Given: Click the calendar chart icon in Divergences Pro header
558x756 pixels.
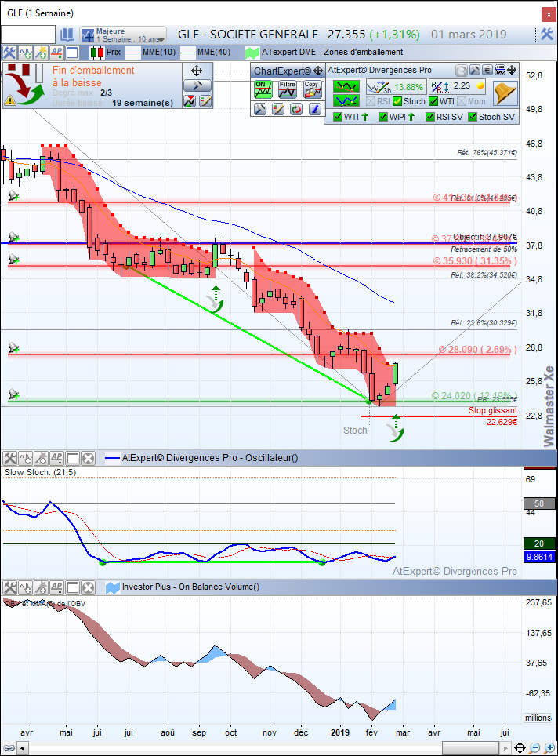Looking at the screenshot, I should (x=500, y=71).
